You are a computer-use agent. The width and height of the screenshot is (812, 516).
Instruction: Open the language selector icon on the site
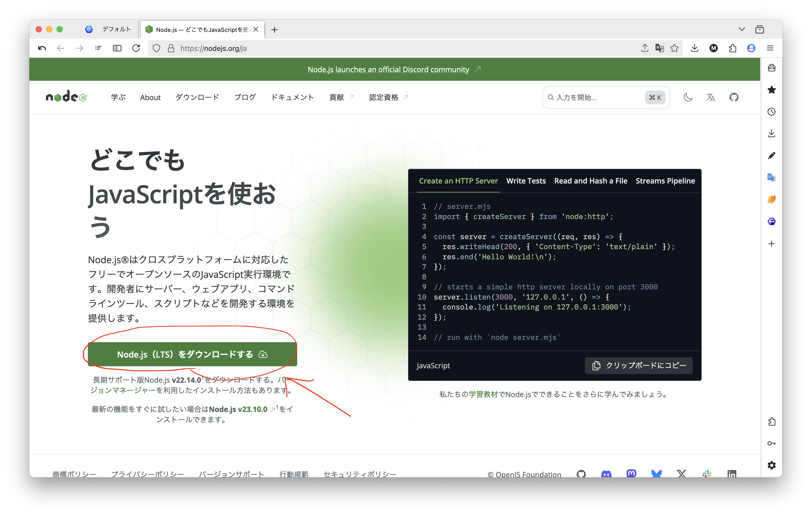tap(711, 98)
